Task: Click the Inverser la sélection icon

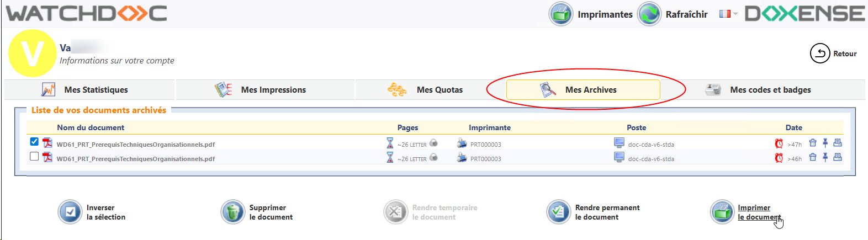Action: [x=70, y=212]
